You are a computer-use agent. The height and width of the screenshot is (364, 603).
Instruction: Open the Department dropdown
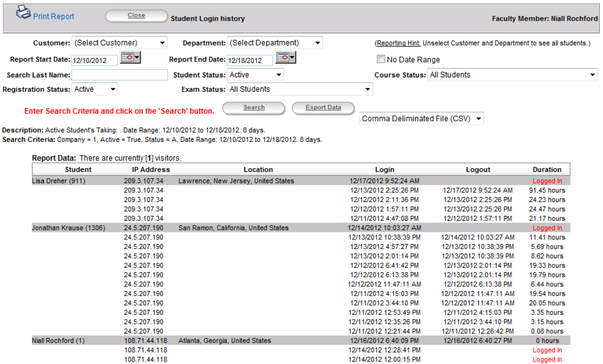point(275,43)
